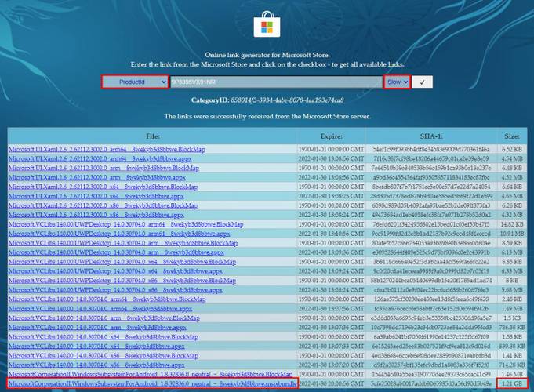Open Microsoft.UI.Xaml.2.6 x64 BlockMap link

(104, 187)
